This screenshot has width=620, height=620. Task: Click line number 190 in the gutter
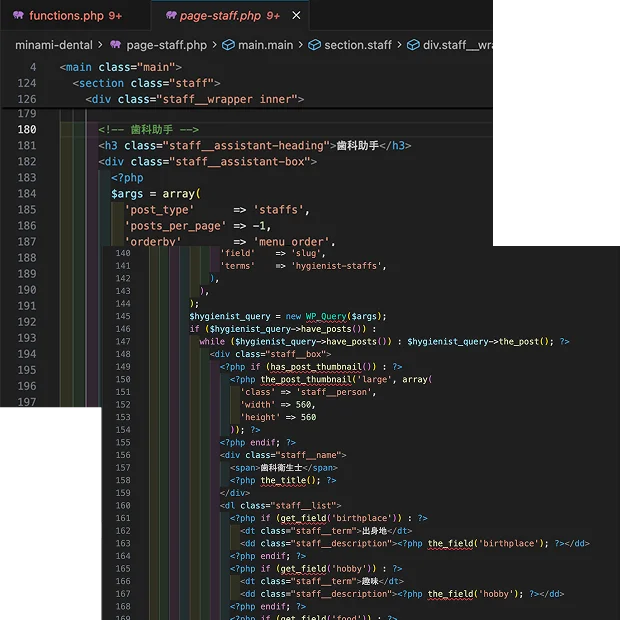[26, 290]
